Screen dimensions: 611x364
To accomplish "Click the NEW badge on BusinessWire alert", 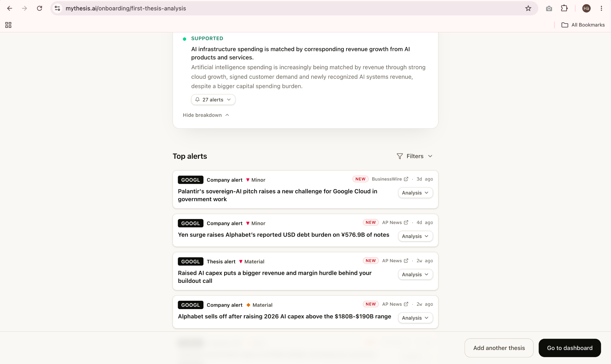I will pos(360,179).
